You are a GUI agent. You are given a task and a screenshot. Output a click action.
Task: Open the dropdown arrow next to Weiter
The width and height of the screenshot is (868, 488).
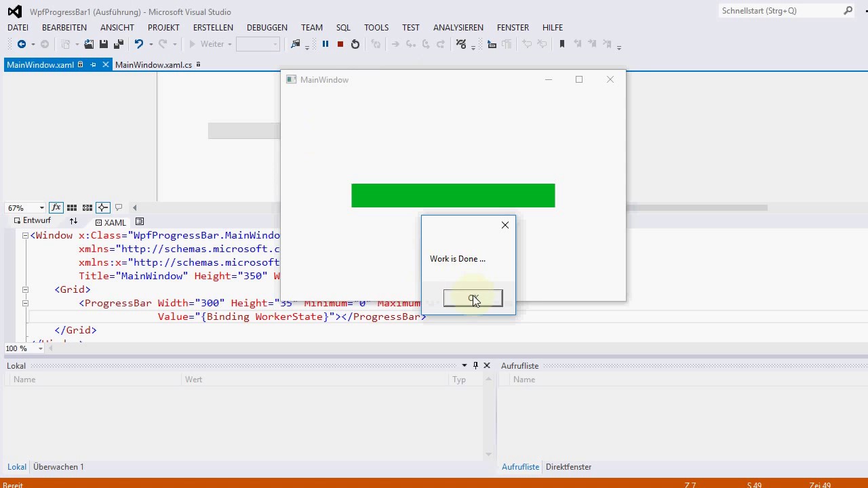pyautogui.click(x=230, y=44)
